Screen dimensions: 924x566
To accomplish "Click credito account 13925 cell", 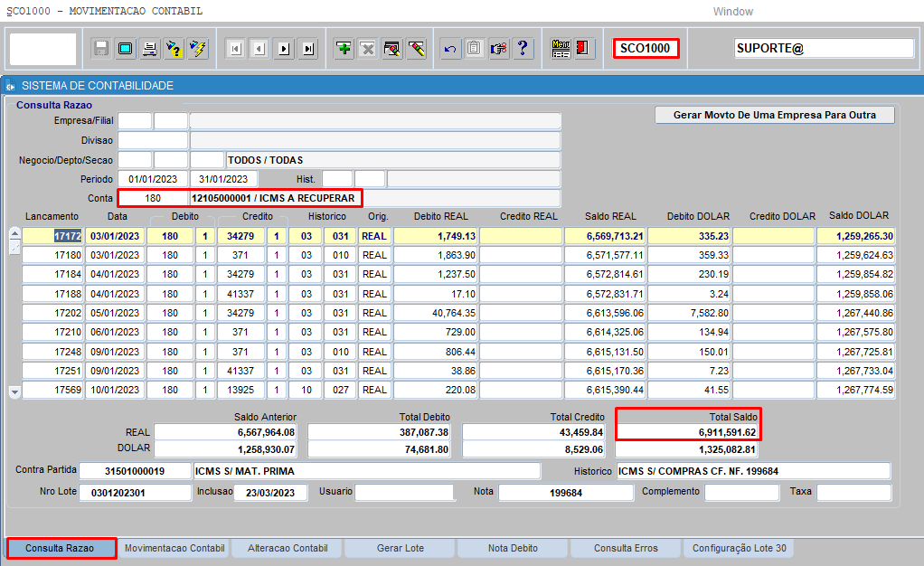I will click(241, 390).
